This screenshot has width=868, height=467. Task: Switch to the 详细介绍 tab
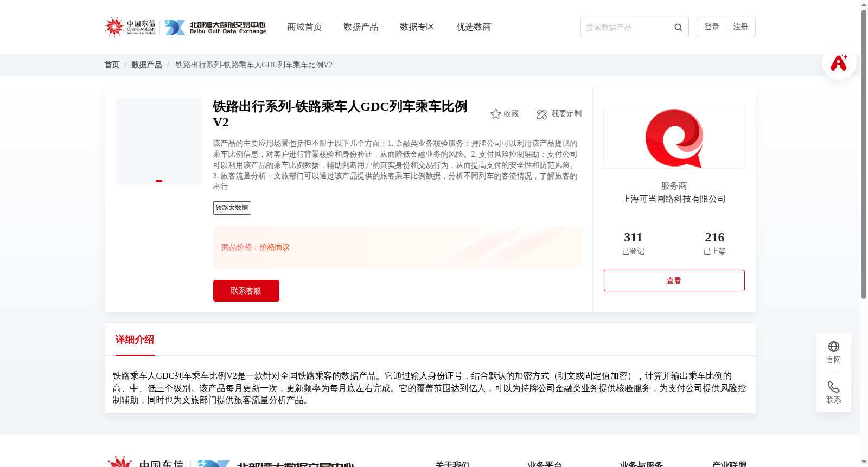pos(135,340)
